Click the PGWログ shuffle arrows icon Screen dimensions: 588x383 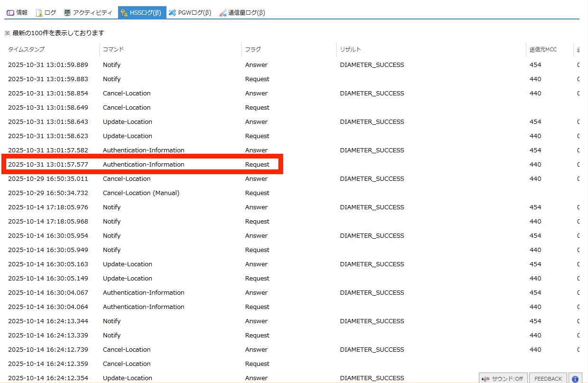click(172, 13)
